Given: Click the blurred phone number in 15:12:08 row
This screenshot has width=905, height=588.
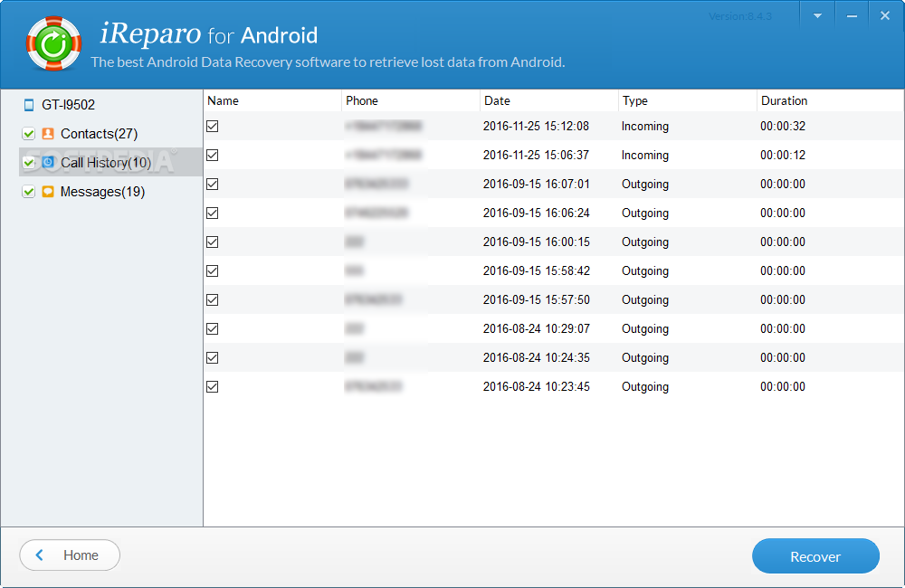Looking at the screenshot, I should [x=384, y=126].
